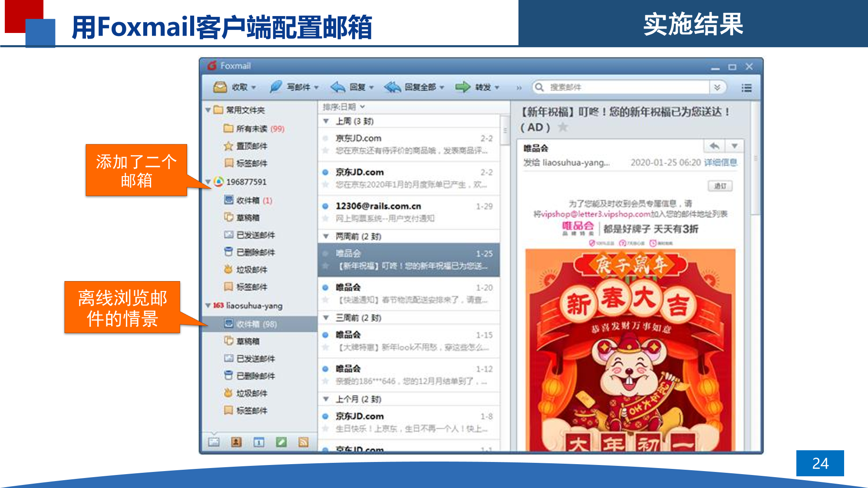Viewport: 868px width, 488px height.
Task: Collapse the 上周 (3 封) message group
Action: point(326,121)
